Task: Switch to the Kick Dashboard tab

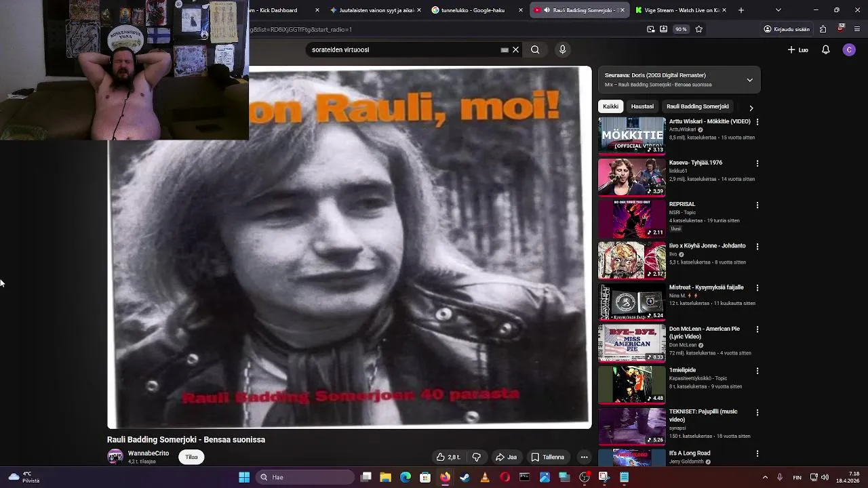Action: 275,10
